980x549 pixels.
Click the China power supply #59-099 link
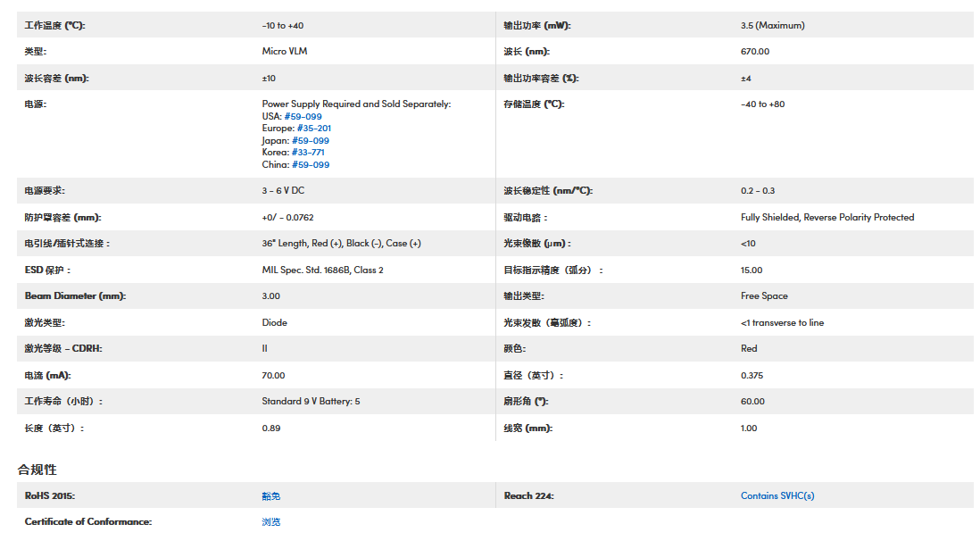[x=310, y=165]
